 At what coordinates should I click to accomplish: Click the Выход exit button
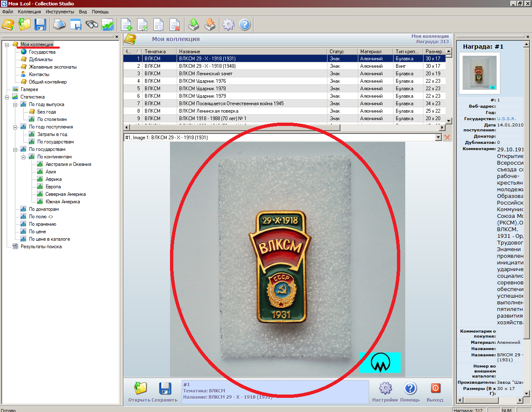[x=435, y=392]
